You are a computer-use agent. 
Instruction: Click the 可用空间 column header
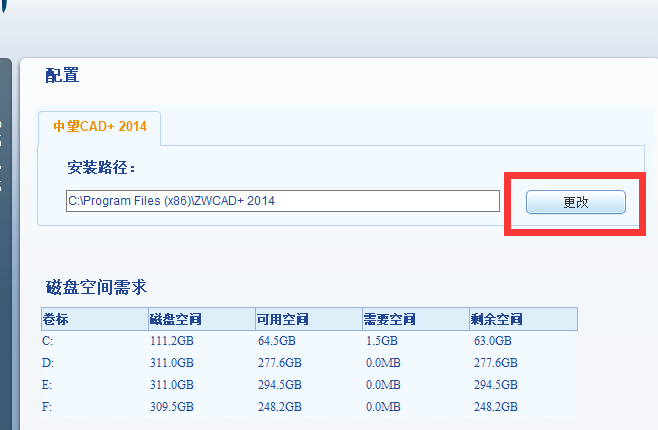tap(309, 319)
